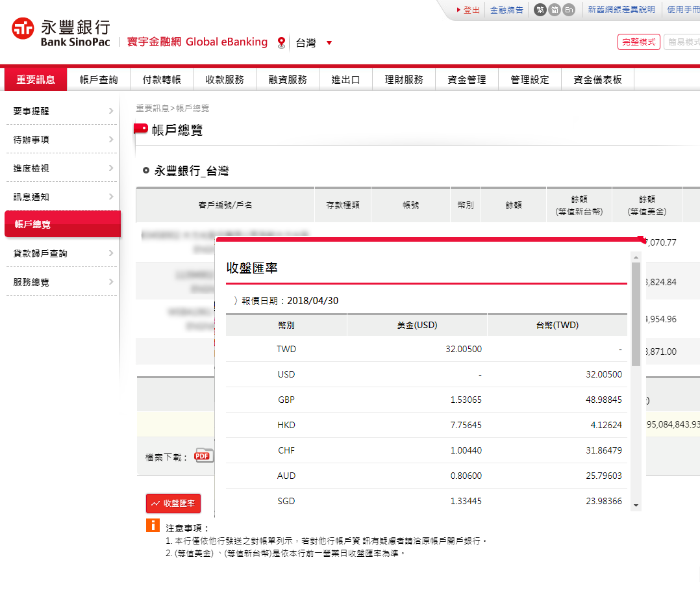This screenshot has height=601, width=700.
Task: Open the 資金儀表板 main tab
Action: (597, 79)
